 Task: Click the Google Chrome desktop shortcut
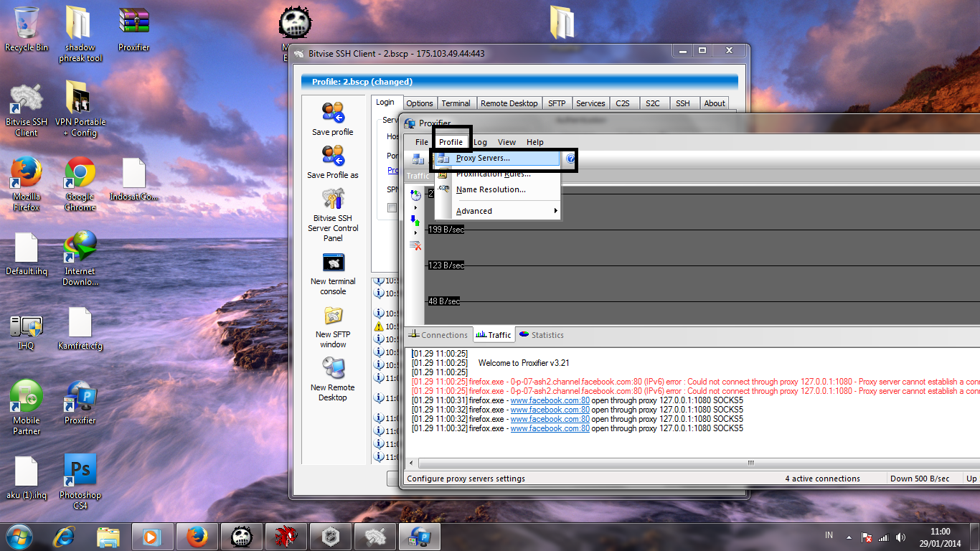(80, 184)
